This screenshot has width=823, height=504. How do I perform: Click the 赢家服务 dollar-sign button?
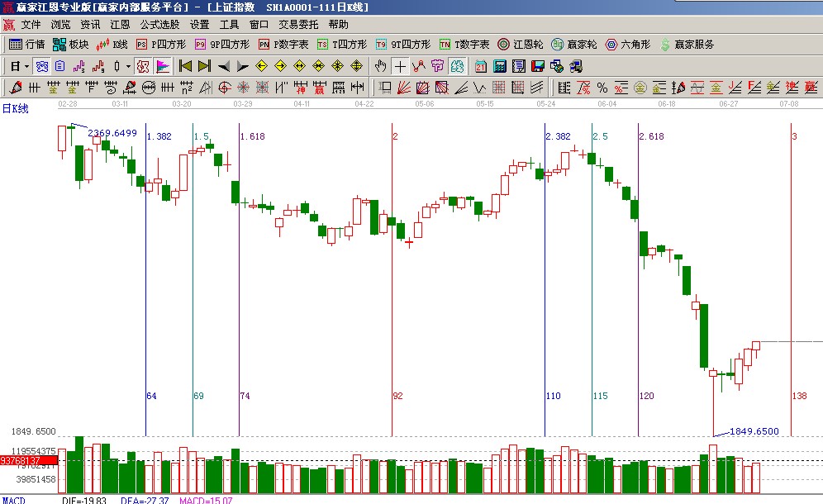pos(686,45)
